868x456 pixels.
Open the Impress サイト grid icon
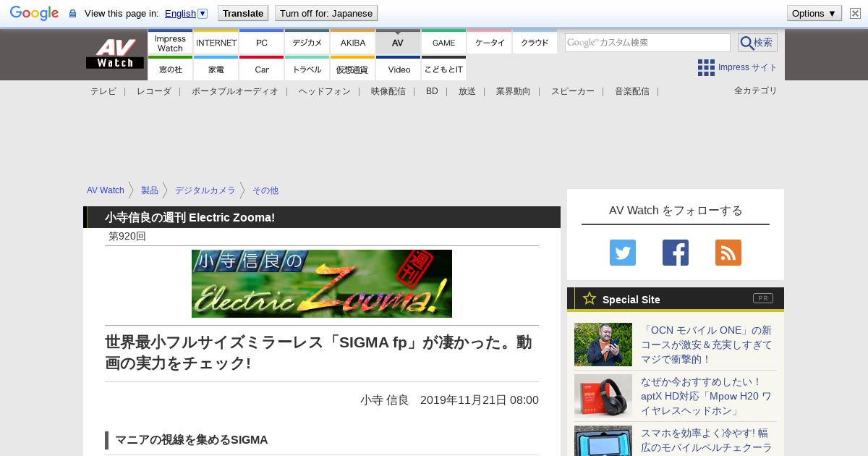point(706,67)
